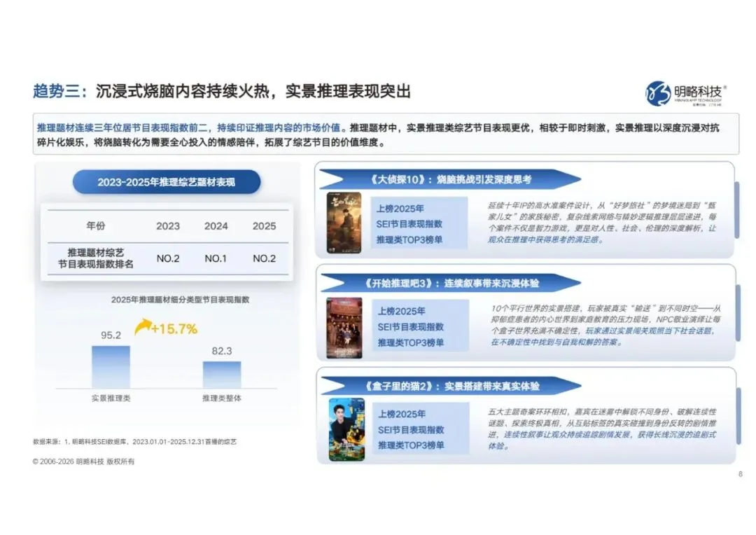756x535 pixels.
Task: Click the NO.2 cell under 2025
Action: (264, 258)
